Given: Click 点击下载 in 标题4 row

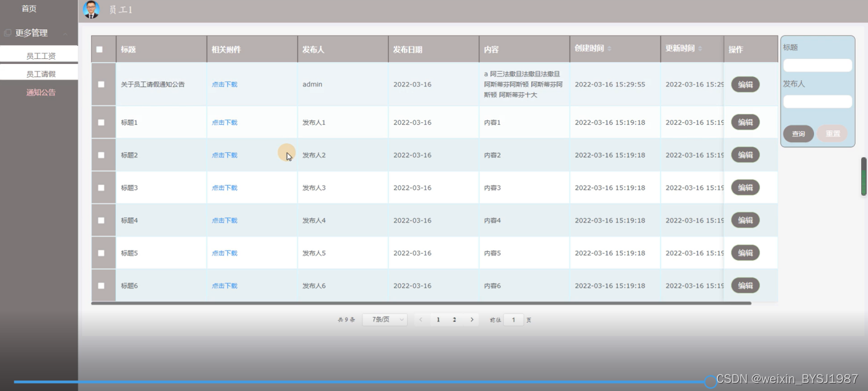Looking at the screenshot, I should point(225,221).
